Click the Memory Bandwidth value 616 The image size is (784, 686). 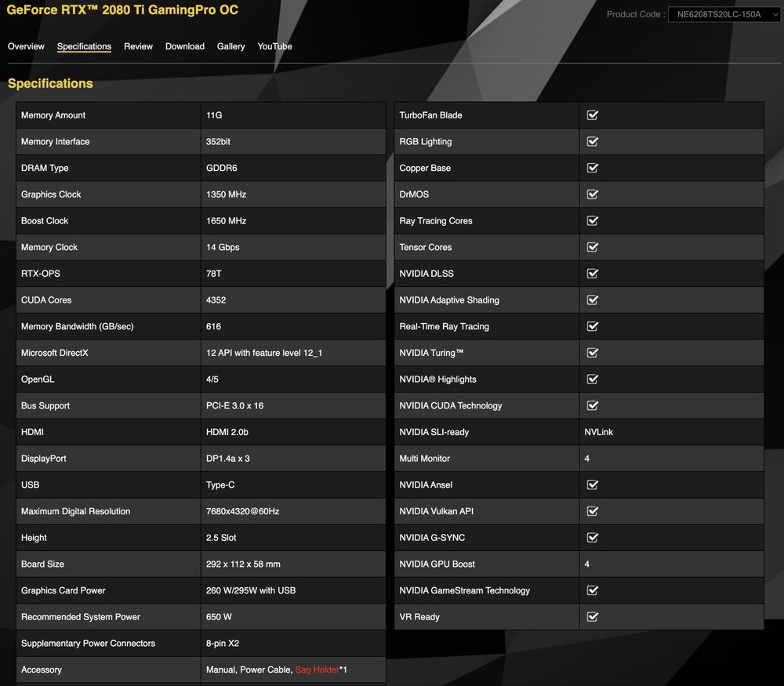pos(213,326)
